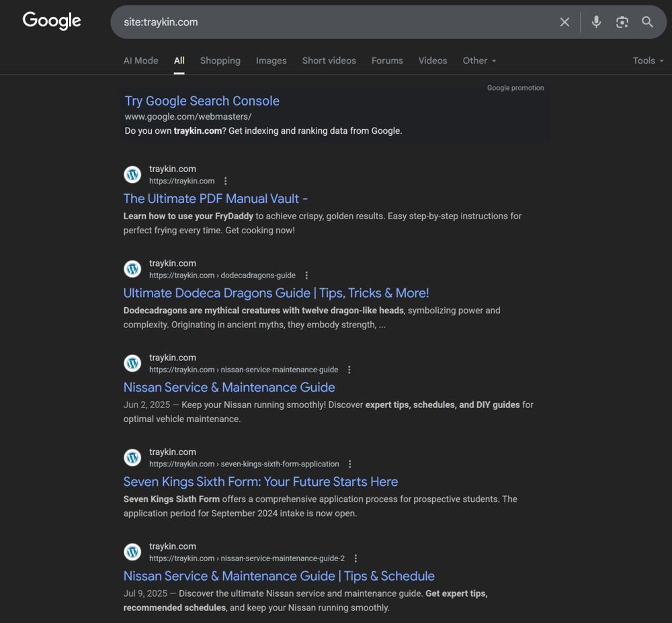
Task: Open the Forums tab
Action: click(x=387, y=60)
